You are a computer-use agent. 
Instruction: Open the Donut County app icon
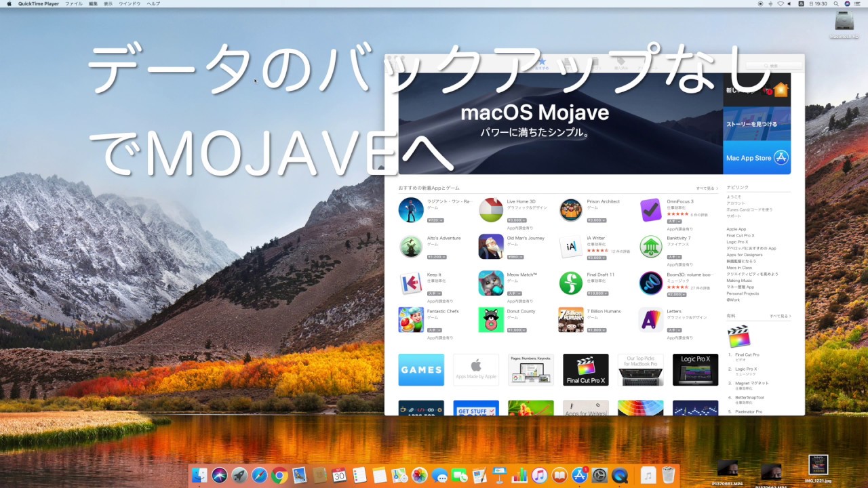(x=491, y=320)
